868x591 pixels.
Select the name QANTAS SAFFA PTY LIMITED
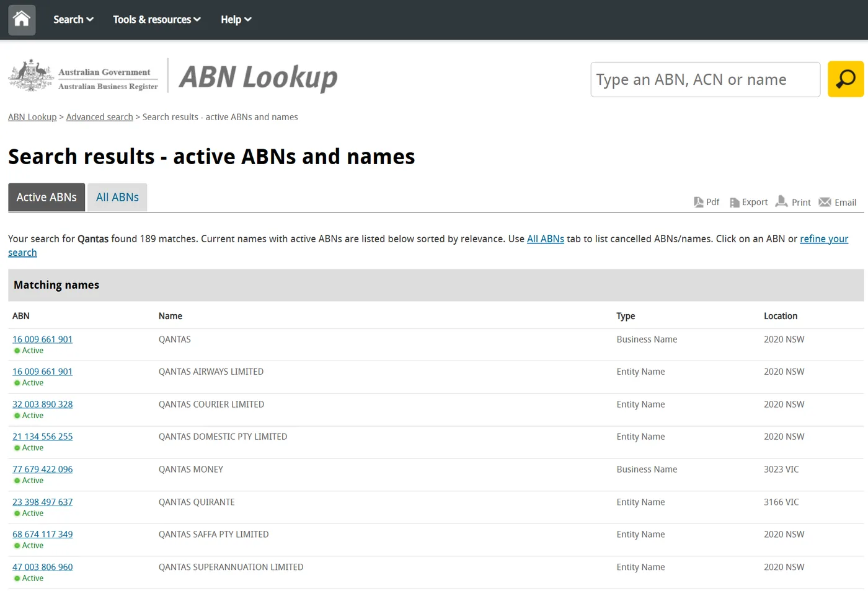[x=213, y=535]
